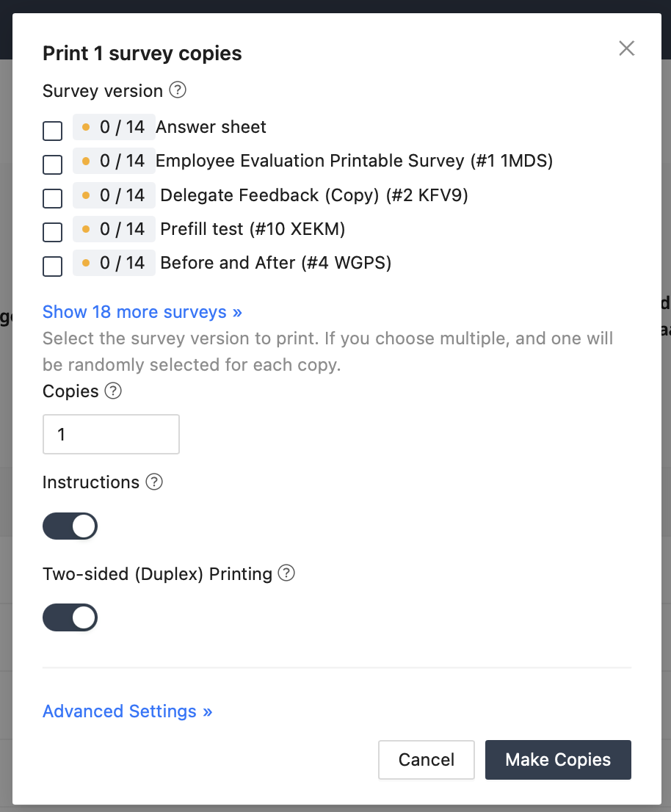Select the Employee Evaluation Printable Survey checkbox

click(53, 164)
